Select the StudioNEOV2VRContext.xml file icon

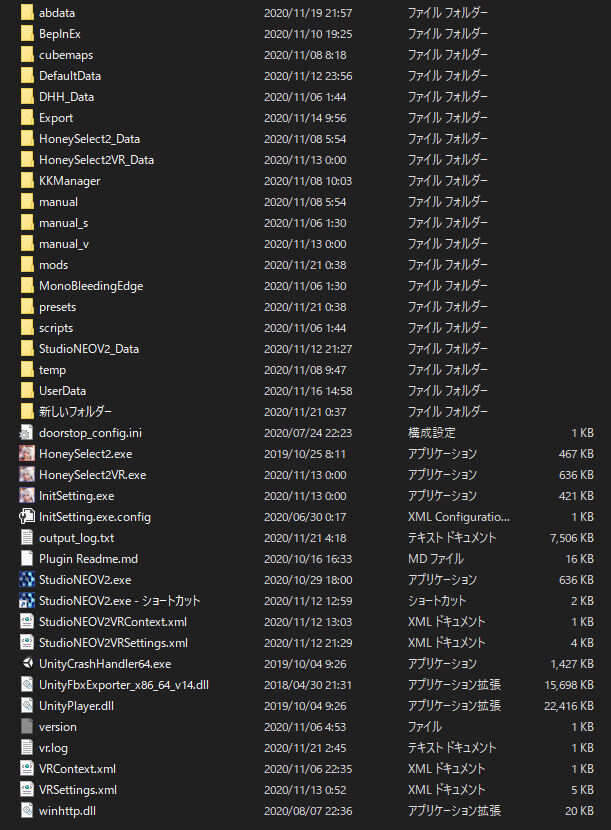point(26,622)
